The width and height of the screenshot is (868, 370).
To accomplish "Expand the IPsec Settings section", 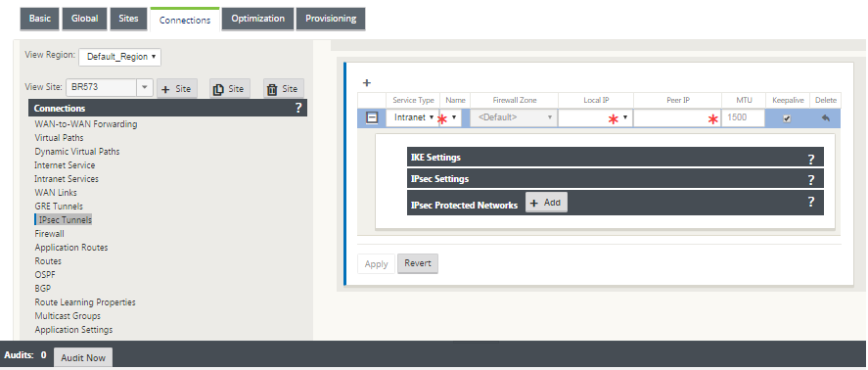I will pyautogui.click(x=615, y=179).
